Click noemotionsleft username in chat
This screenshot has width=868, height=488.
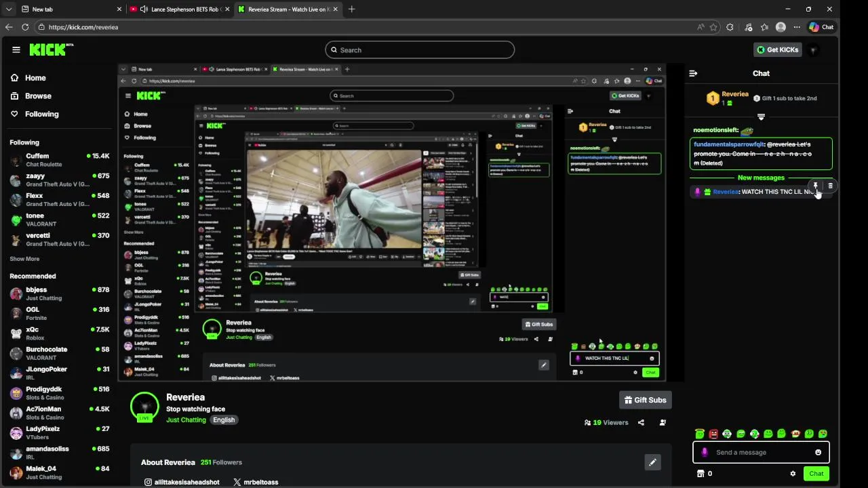point(715,130)
